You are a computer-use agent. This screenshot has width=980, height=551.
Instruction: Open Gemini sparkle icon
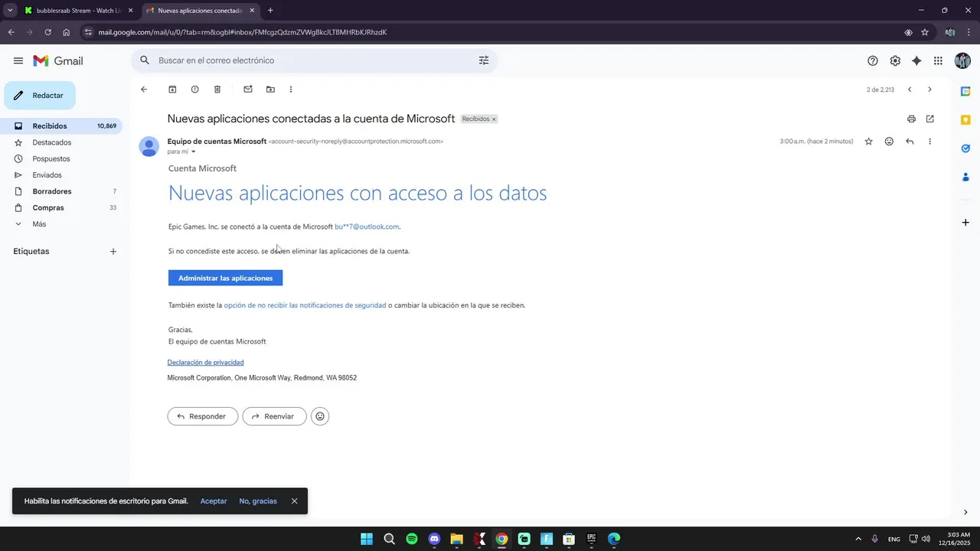pyautogui.click(x=916, y=60)
